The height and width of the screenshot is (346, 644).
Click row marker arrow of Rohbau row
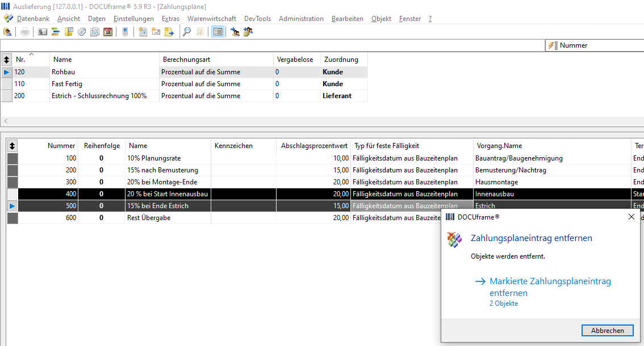click(7, 72)
